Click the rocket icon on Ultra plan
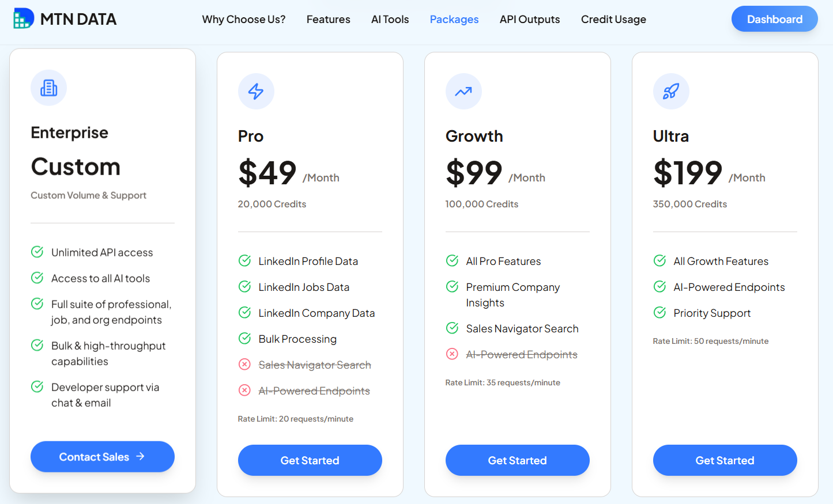 671,91
